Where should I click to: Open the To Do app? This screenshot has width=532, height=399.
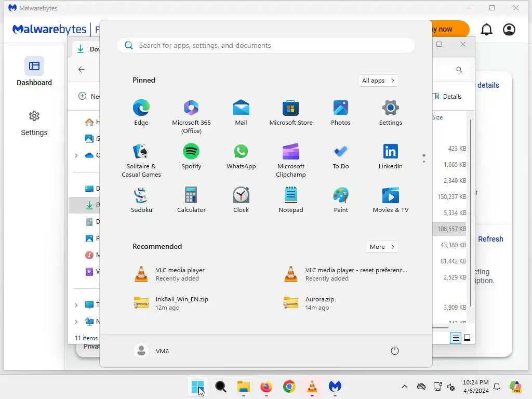(341, 156)
